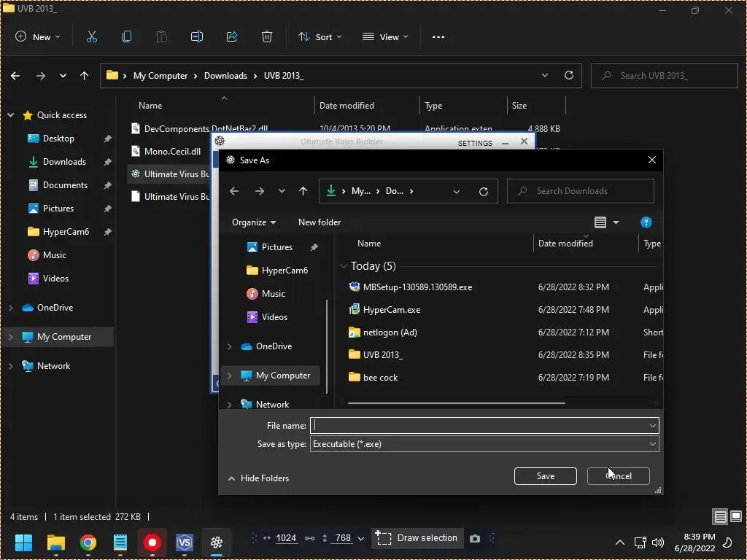Open Visual Studio icon on the taskbar
The image size is (747, 560).
coord(185,542)
